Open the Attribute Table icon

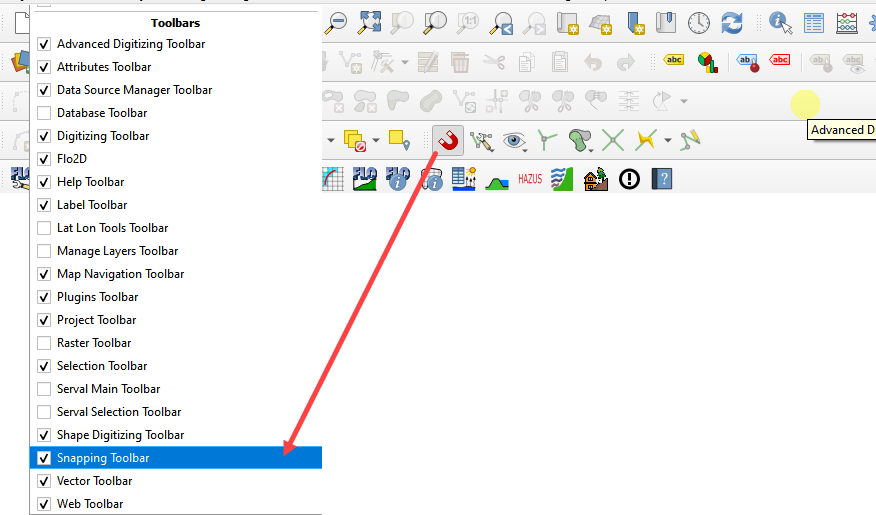(x=814, y=22)
